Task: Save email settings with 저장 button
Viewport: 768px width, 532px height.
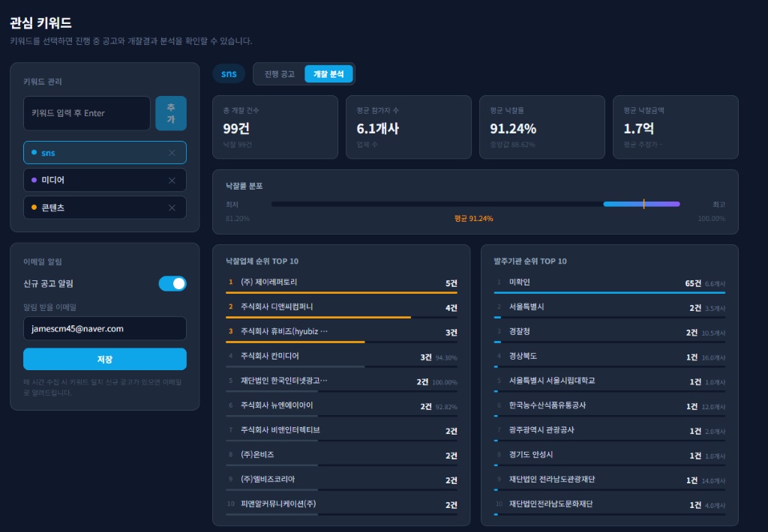Action: 105,359
